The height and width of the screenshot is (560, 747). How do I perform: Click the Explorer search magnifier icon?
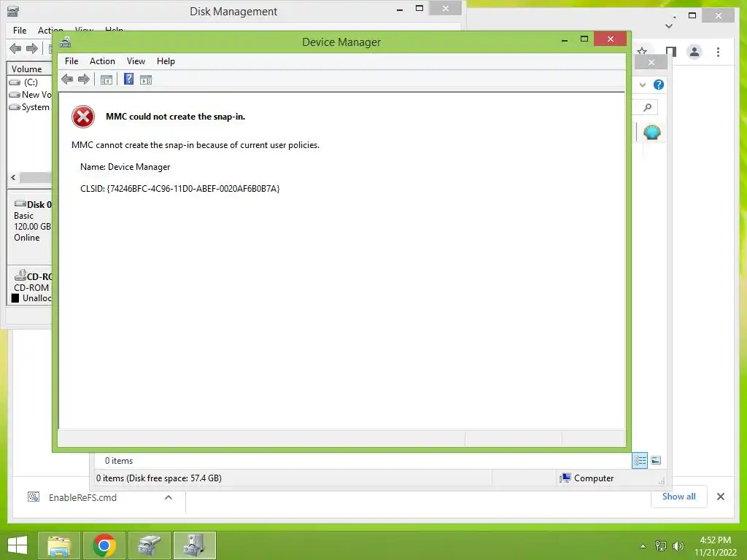(x=647, y=108)
